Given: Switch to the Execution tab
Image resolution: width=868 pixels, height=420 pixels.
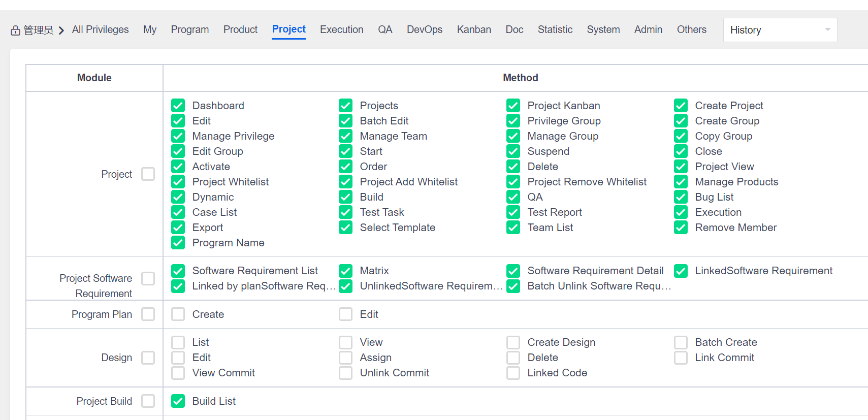Looking at the screenshot, I should pos(341,29).
